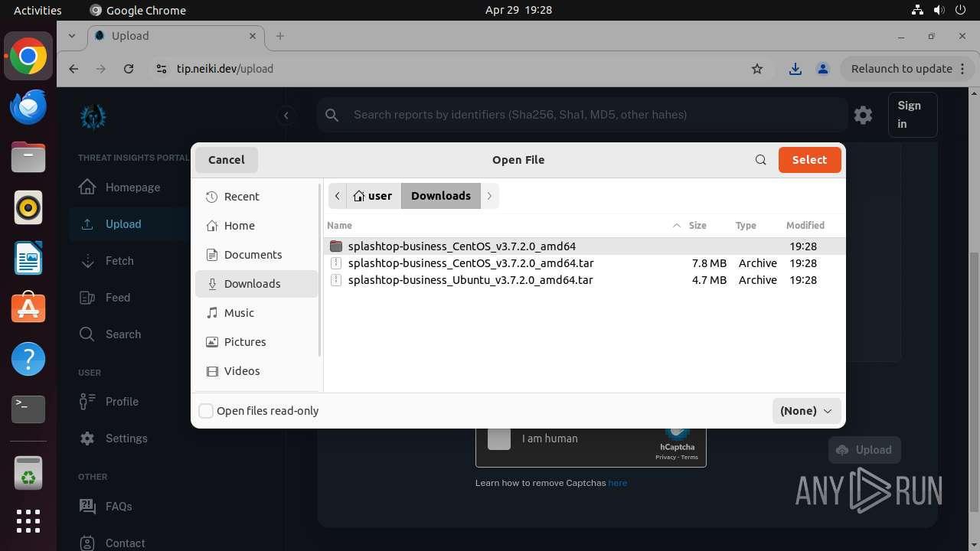The height and width of the screenshot is (551, 980).
Task: Show Applications grid in dock
Action: [28, 521]
